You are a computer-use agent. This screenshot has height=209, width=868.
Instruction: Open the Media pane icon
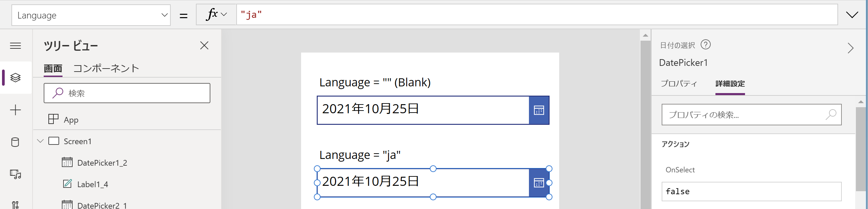coord(15,174)
